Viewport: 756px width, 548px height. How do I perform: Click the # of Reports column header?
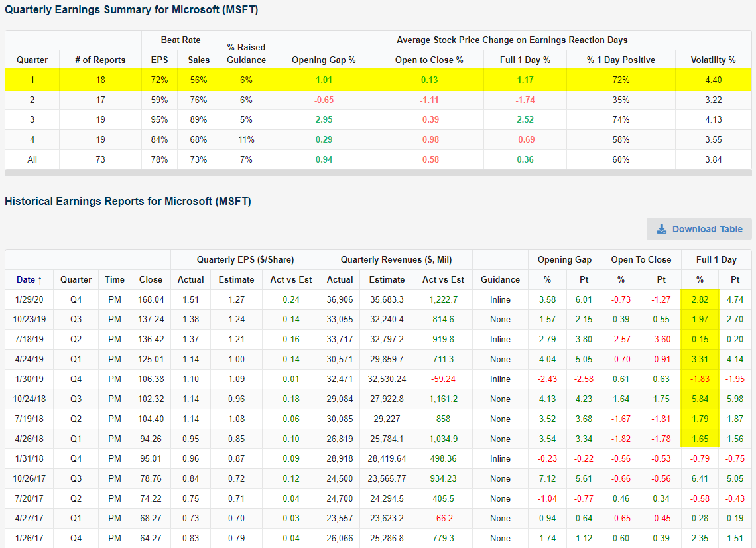(x=100, y=60)
